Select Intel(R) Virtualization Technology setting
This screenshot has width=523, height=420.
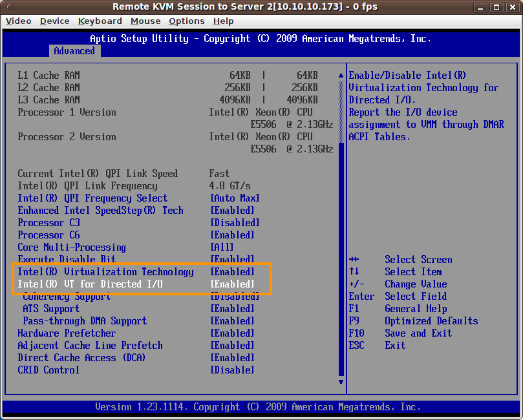(105, 272)
